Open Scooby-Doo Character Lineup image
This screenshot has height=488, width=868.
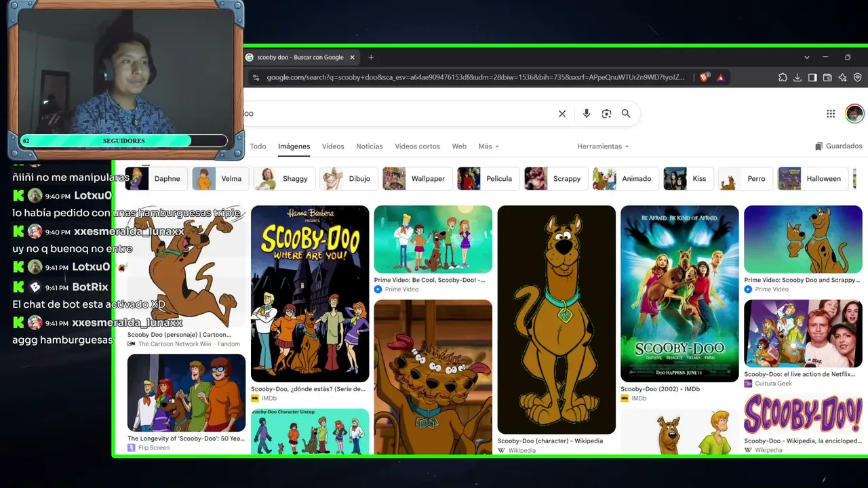[x=310, y=431]
